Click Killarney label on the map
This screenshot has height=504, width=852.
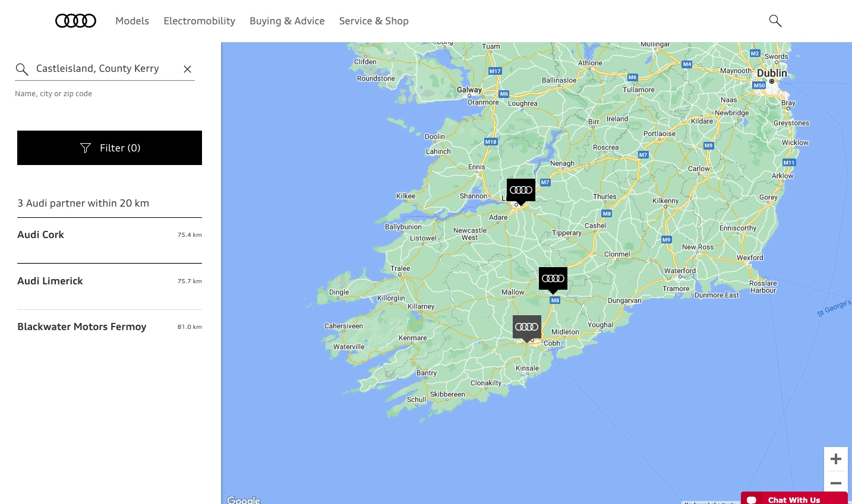tap(421, 306)
